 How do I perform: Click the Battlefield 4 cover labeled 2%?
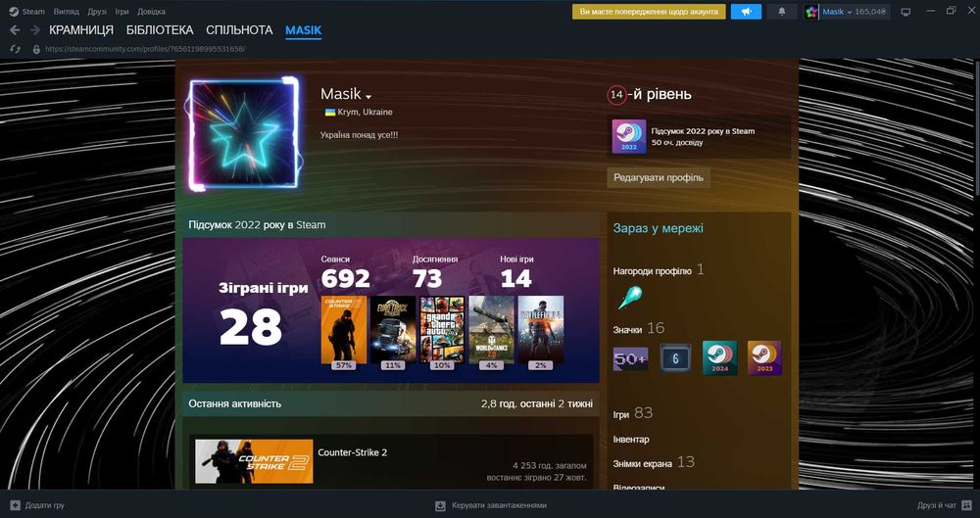click(541, 329)
